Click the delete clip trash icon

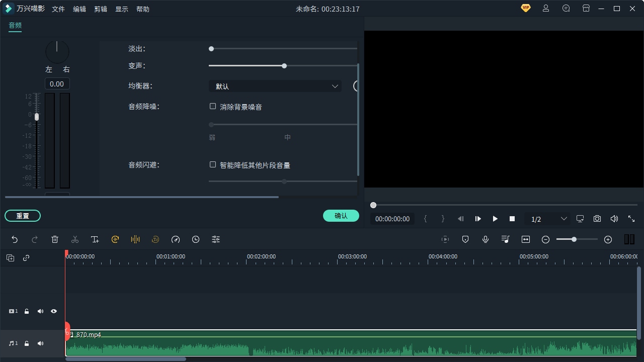click(55, 239)
